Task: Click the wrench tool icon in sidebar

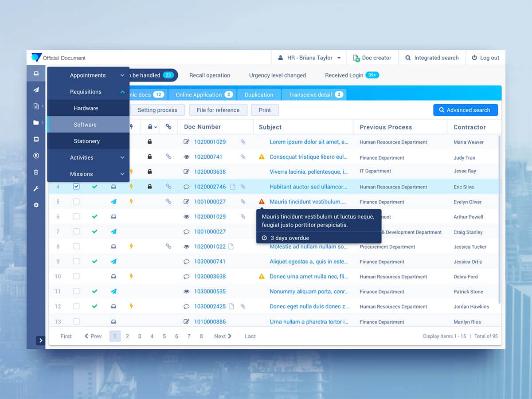Action: (x=36, y=189)
